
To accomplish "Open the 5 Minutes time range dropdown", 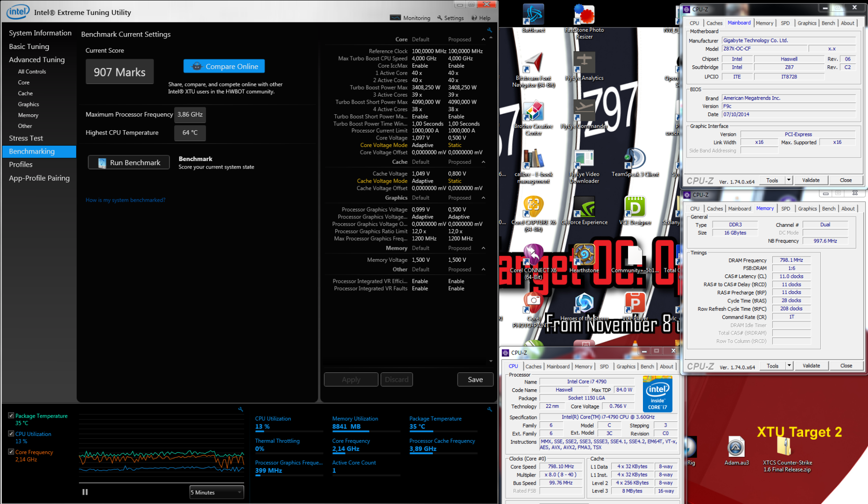I will pos(217,492).
